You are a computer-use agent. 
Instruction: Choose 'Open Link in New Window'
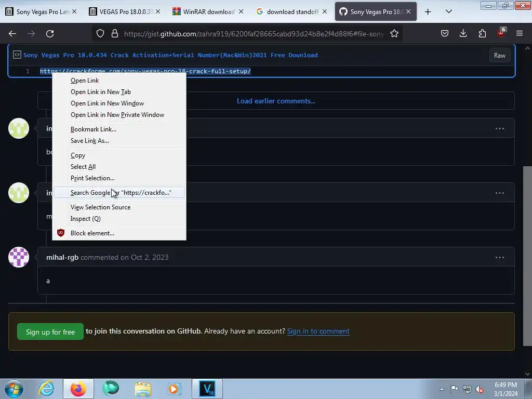pos(119,103)
